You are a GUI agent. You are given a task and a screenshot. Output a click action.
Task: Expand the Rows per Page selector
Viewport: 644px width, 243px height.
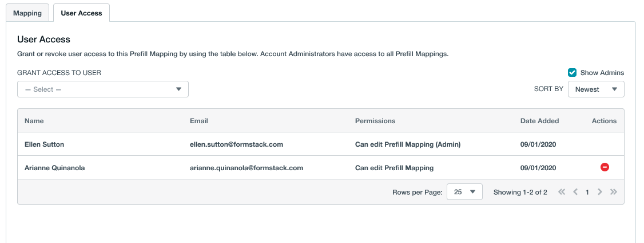464,193
